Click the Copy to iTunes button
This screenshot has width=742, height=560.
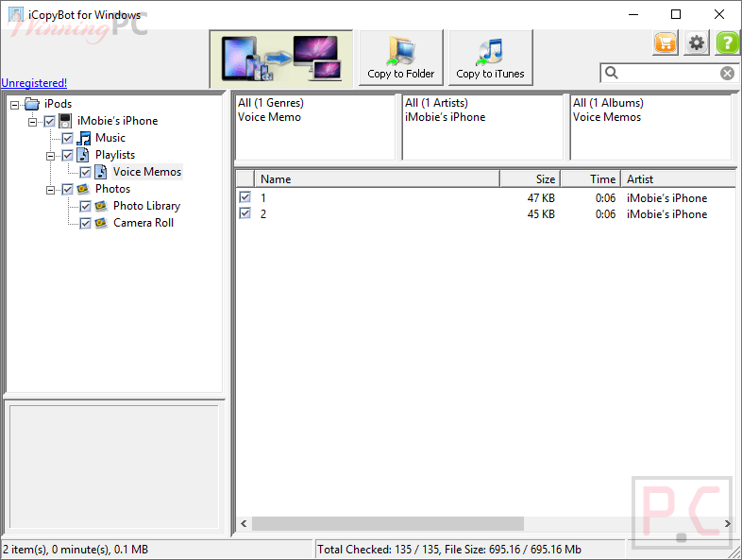point(490,58)
